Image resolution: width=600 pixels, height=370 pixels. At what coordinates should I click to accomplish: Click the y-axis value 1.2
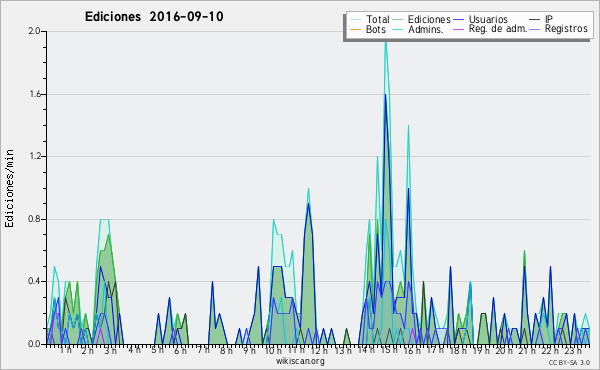34,156
